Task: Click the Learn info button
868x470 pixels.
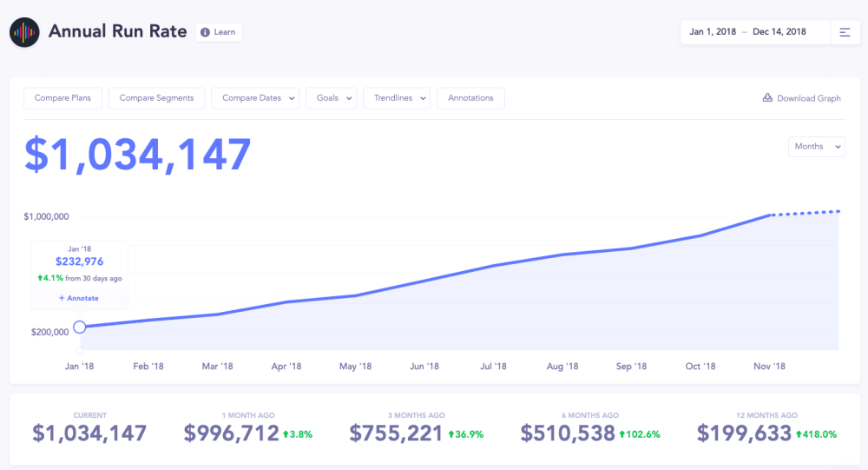Action: 218,32
